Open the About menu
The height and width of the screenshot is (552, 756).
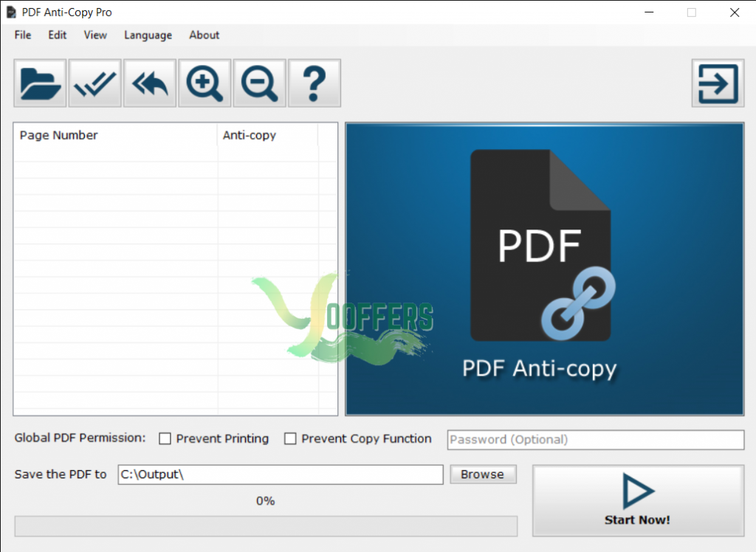[205, 35]
